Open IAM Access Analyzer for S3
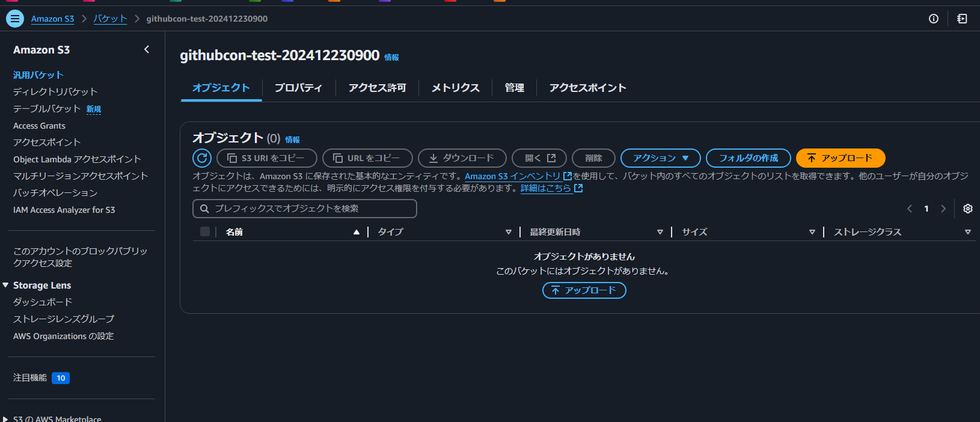 coord(64,210)
